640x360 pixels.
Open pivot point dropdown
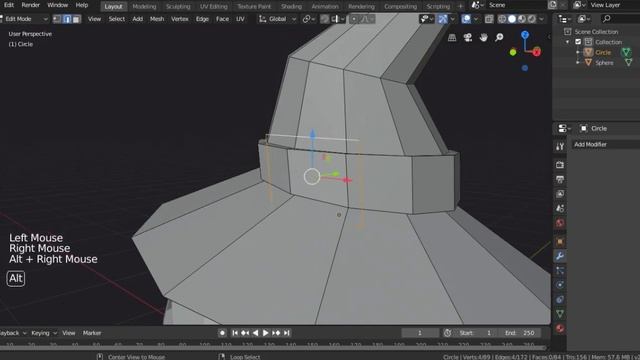pyautogui.click(x=309, y=19)
